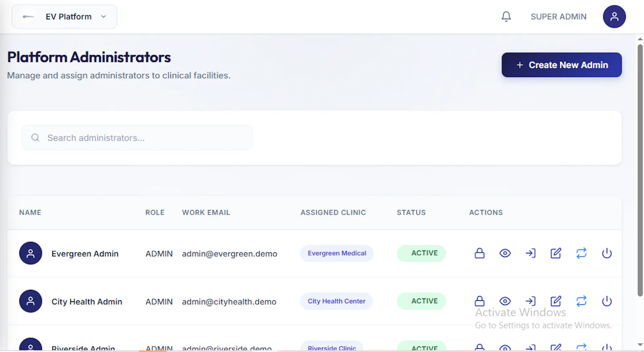This screenshot has height=352, width=644.
Task: Click Create New Admin button
Action: click(x=561, y=65)
